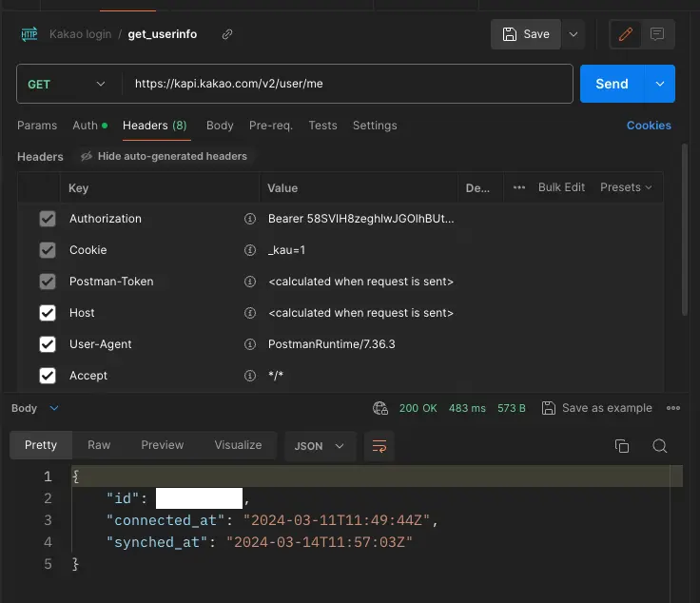Switch to the Params tab
This screenshot has width=700, height=603.
(37, 126)
